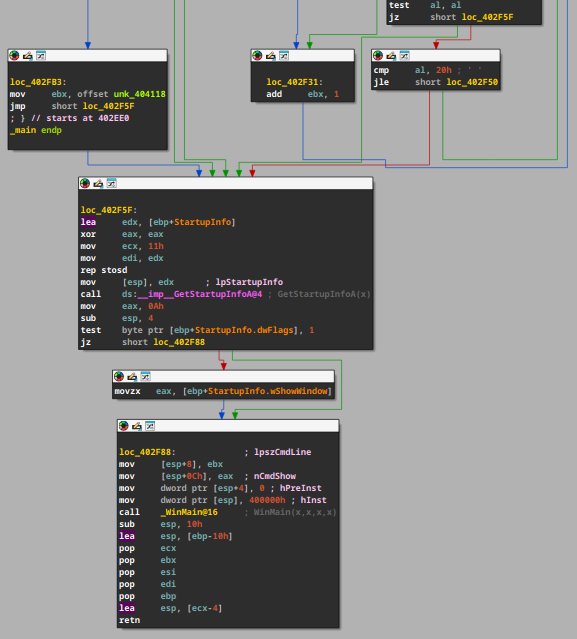Screen dimensions: 577x639
Task: Click the color palette icon on loc_402FB3 node
Action: (x=14, y=55)
